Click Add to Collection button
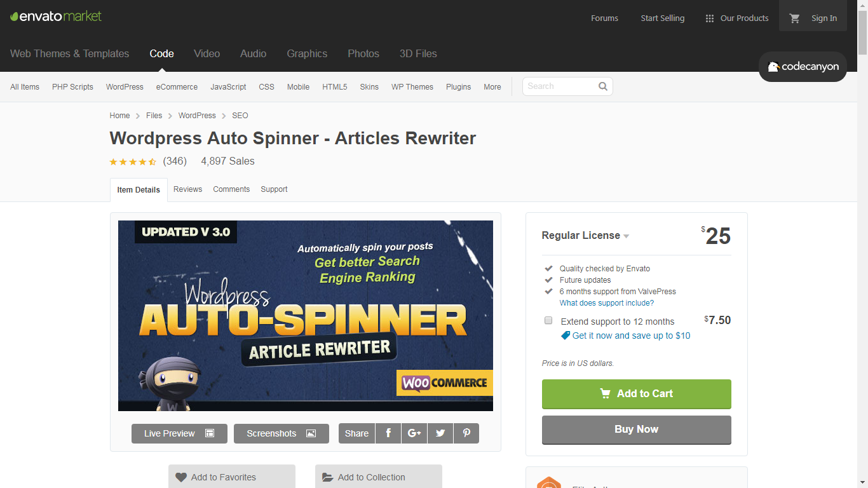The image size is (868, 488). point(379,477)
